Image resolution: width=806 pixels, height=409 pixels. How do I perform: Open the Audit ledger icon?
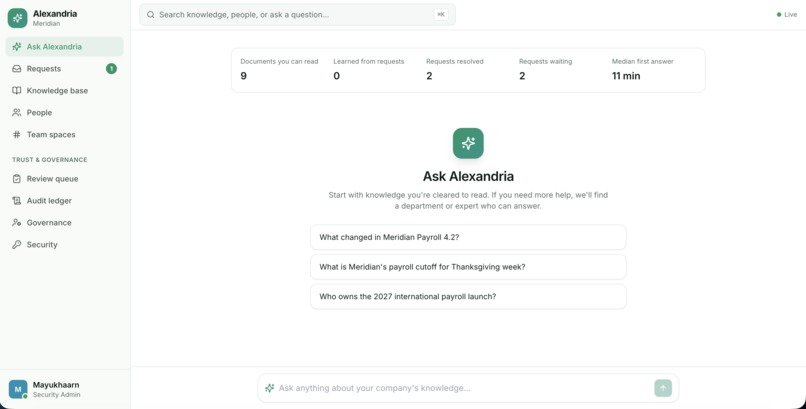point(16,201)
